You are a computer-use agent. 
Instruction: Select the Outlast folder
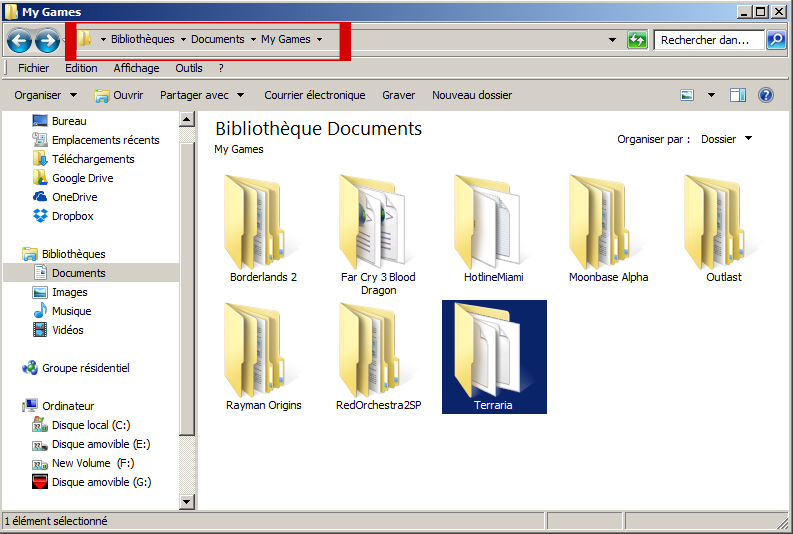click(724, 229)
